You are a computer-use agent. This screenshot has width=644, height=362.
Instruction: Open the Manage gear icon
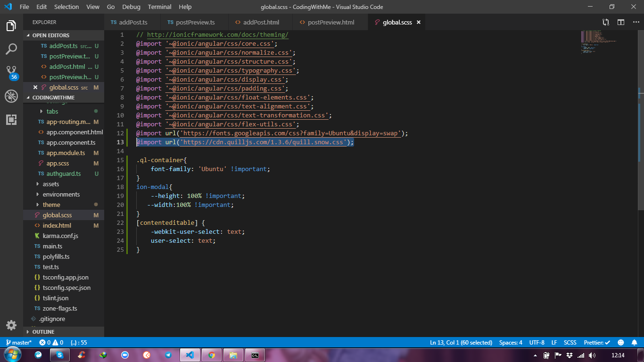tap(11, 325)
